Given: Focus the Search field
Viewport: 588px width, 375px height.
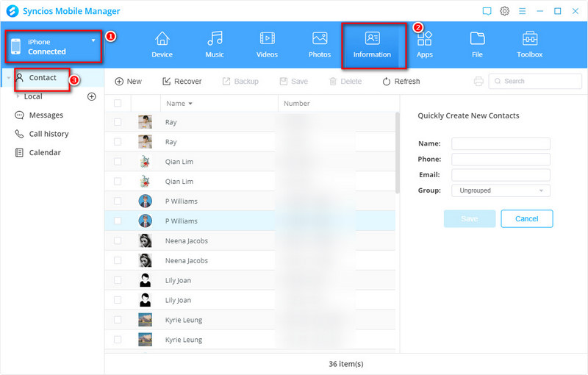Looking at the screenshot, I should [535, 81].
